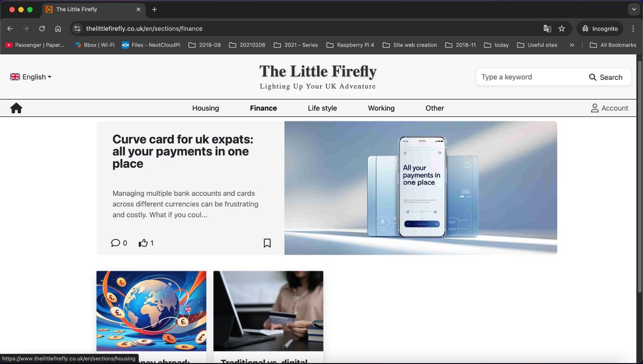
Task: Click browser back arrow
Action: [x=10, y=29]
